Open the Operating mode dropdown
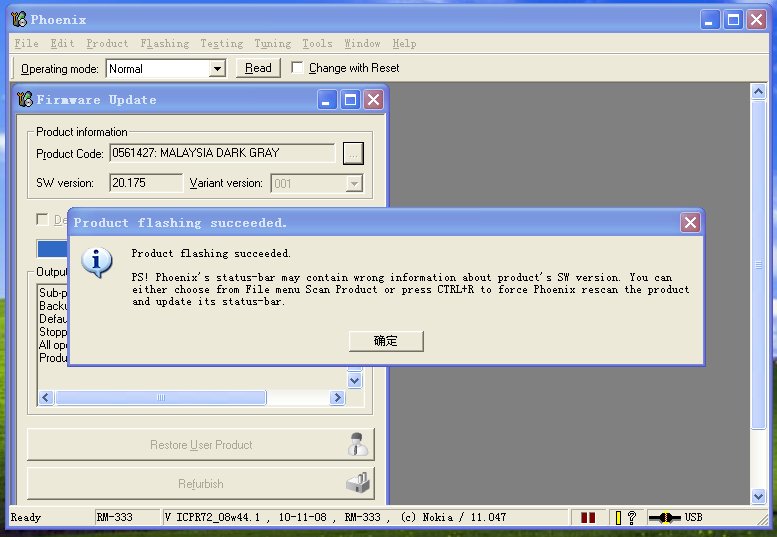This screenshot has height=537, width=777. coord(217,69)
